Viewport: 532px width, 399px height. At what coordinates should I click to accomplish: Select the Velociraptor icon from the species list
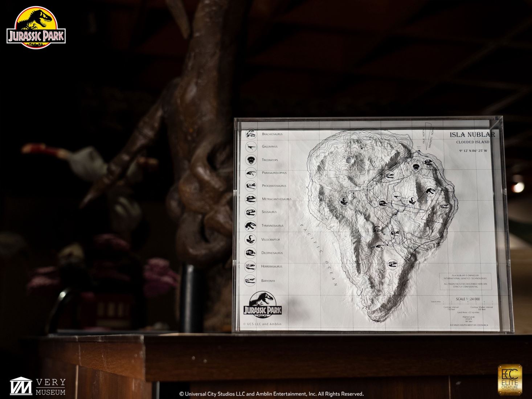(x=250, y=239)
